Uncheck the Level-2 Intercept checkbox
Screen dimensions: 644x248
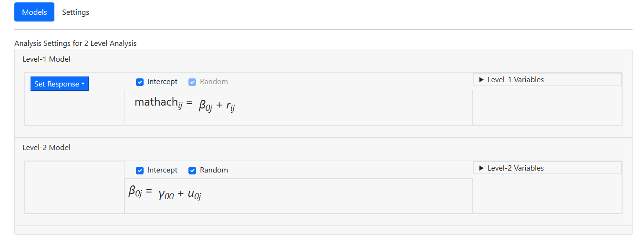click(x=140, y=170)
